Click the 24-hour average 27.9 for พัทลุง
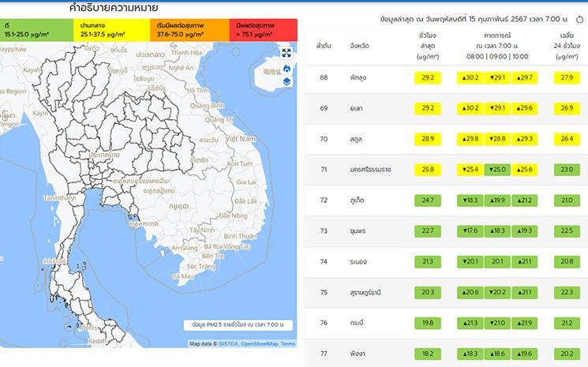This screenshot has height=367, width=588. coord(567,78)
